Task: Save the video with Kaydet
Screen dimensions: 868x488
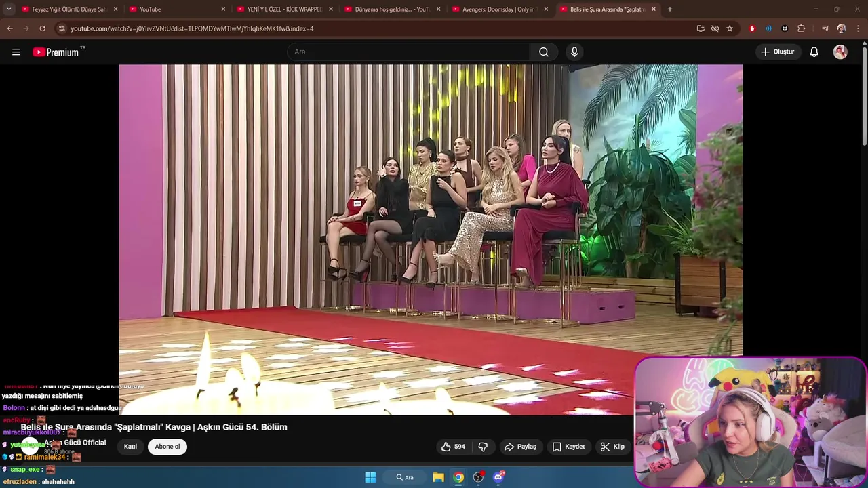Action: [x=568, y=447]
